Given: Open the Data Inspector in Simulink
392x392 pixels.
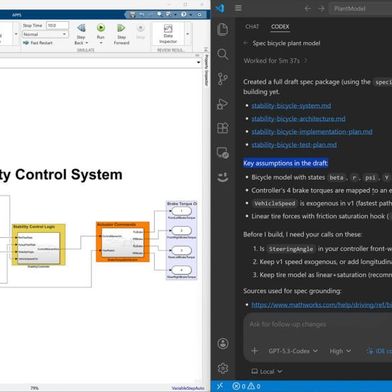Looking at the screenshot, I should click(168, 34).
